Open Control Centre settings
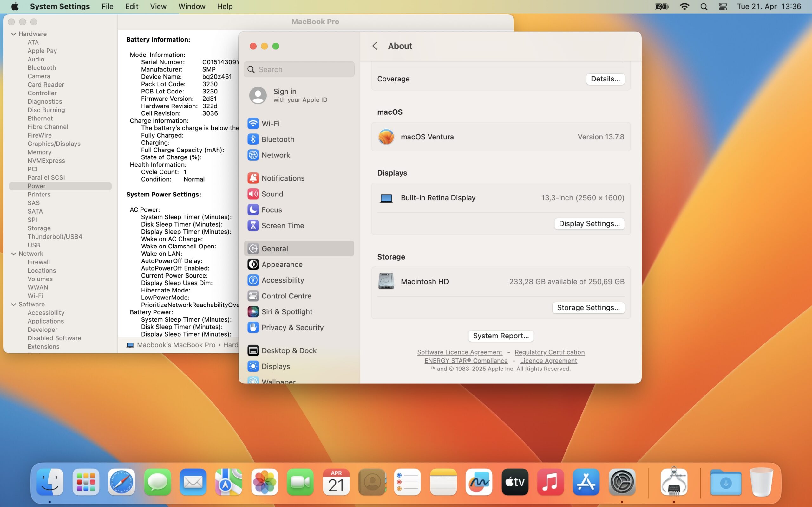 pyautogui.click(x=286, y=296)
